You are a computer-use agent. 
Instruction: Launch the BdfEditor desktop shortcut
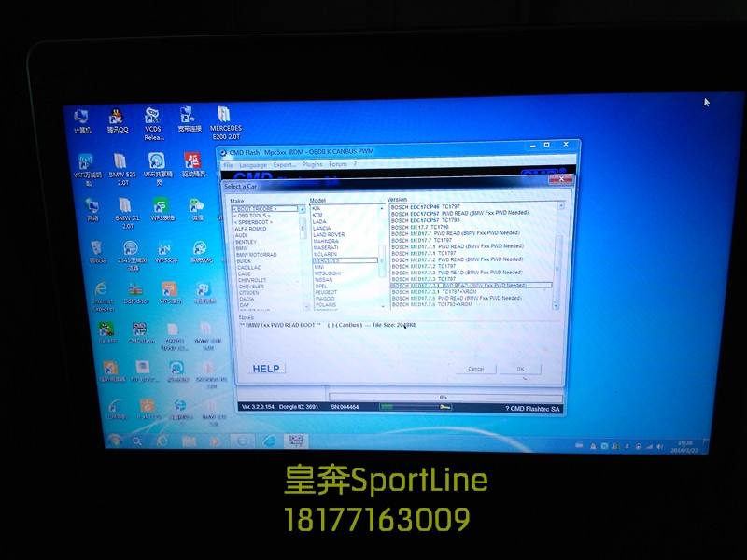click(136, 293)
